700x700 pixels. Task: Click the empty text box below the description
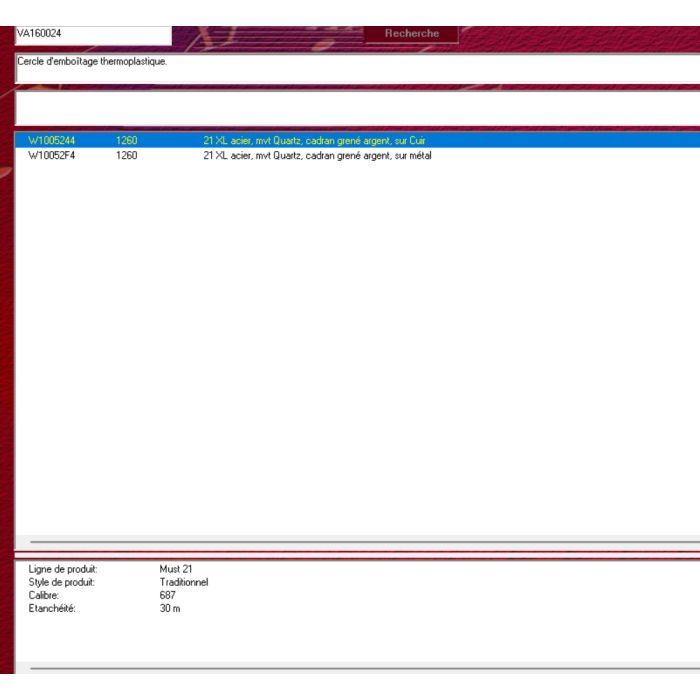click(357, 108)
